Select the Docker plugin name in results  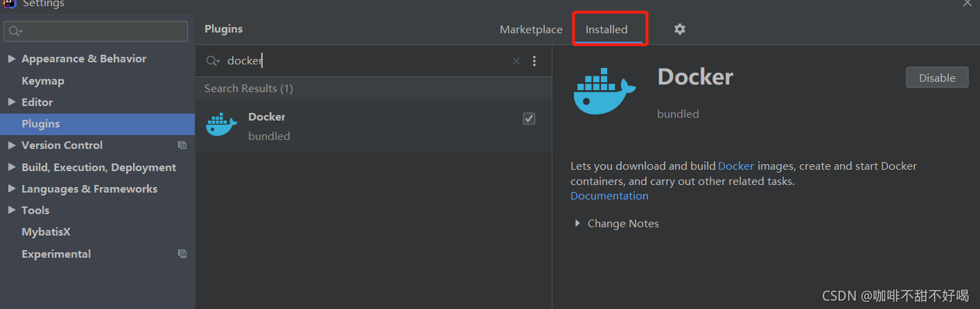point(267,117)
